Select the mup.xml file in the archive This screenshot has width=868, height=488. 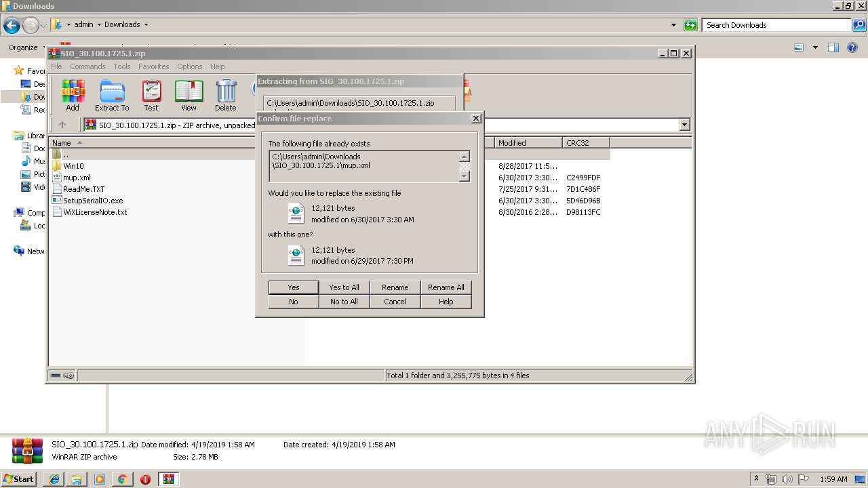point(77,178)
